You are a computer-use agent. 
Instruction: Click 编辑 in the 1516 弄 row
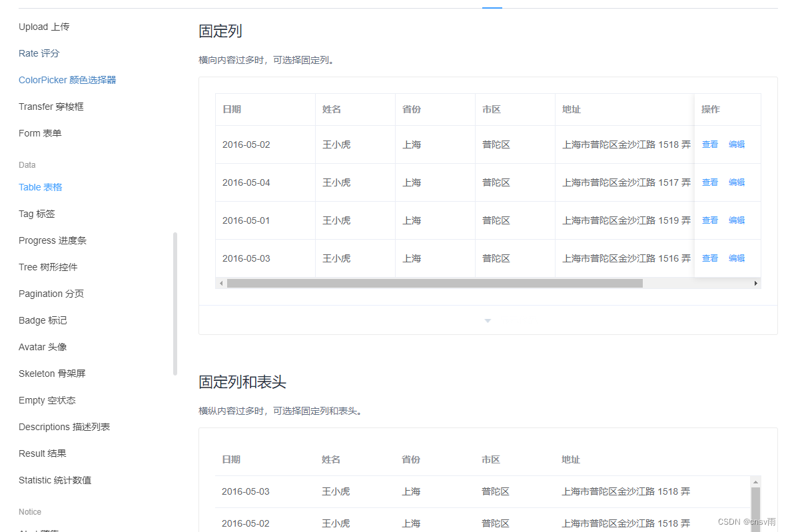pyautogui.click(x=736, y=258)
